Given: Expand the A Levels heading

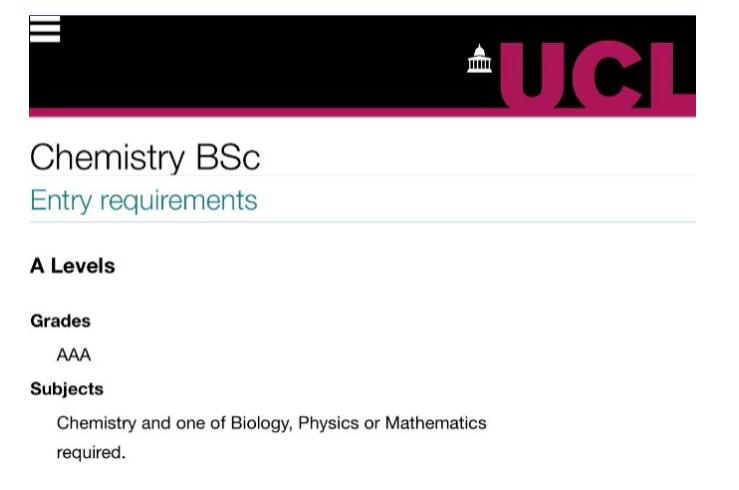Looking at the screenshot, I should click(x=73, y=266).
